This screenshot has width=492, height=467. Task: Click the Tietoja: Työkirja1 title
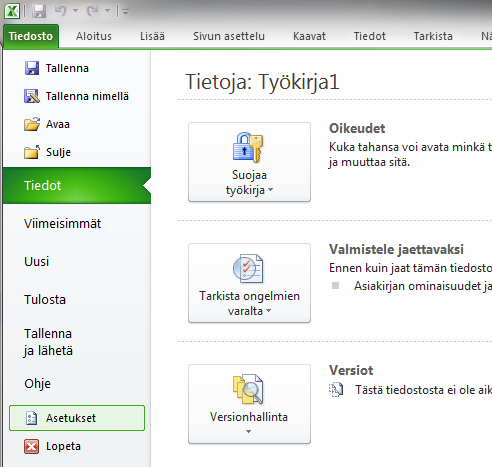(262, 82)
